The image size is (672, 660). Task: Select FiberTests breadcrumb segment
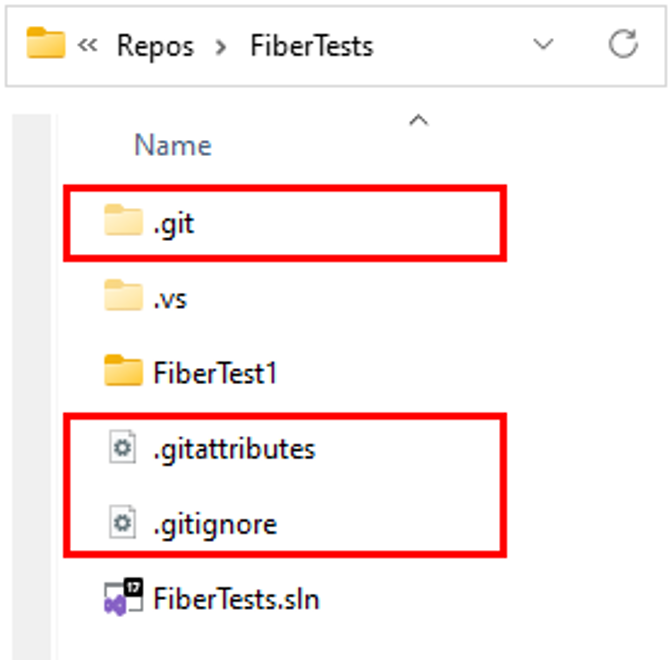tap(312, 45)
